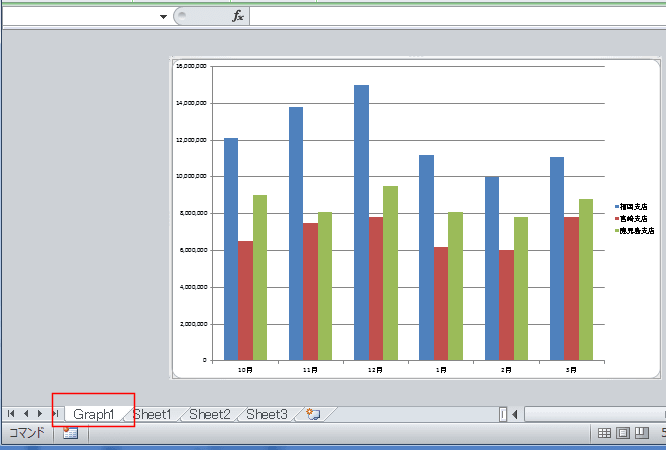Select the blue 福岡支店 legend entry
The width and height of the screenshot is (666, 450).
[x=634, y=205]
